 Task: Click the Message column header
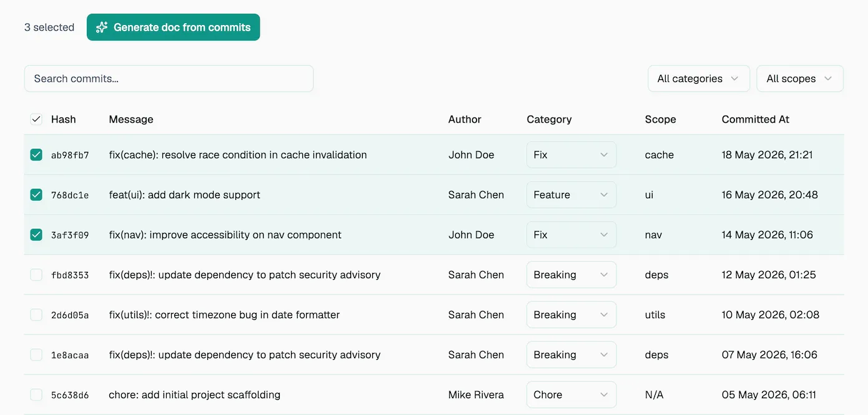click(x=131, y=119)
